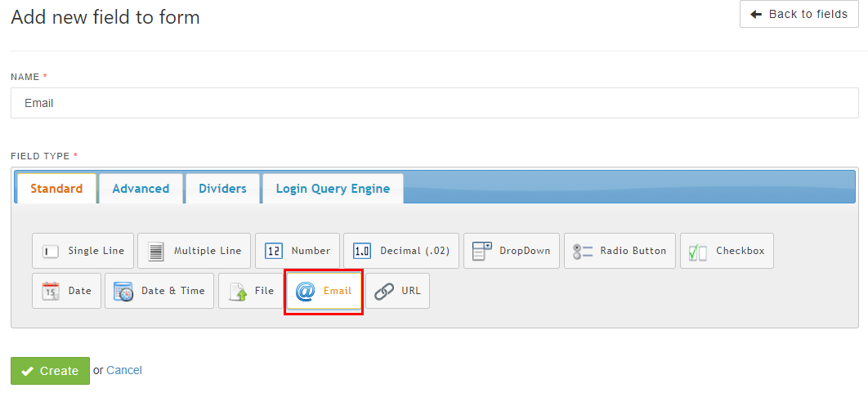Choose the Multiple Line field type icon

[x=156, y=252]
